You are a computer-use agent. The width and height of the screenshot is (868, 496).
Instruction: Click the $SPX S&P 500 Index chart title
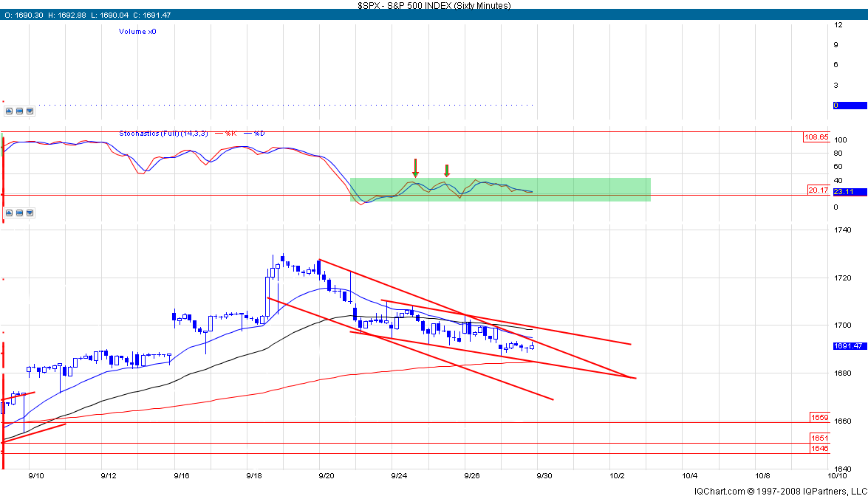tap(434, 4)
